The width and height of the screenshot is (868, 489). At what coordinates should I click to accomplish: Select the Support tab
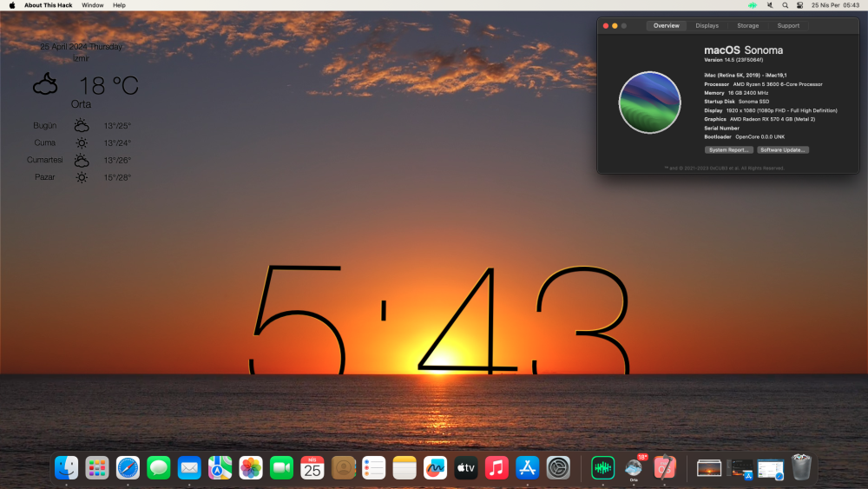[788, 25]
